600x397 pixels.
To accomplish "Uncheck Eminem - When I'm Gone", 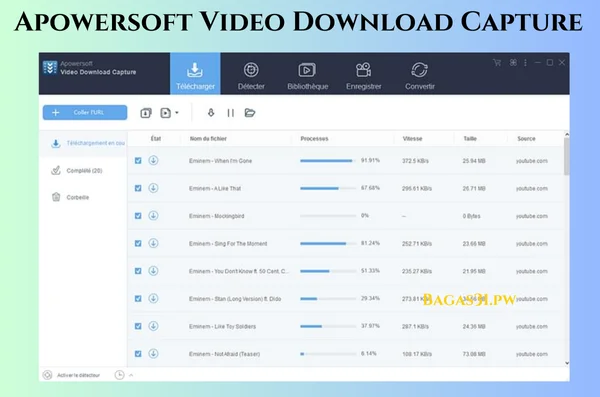I will click(138, 161).
